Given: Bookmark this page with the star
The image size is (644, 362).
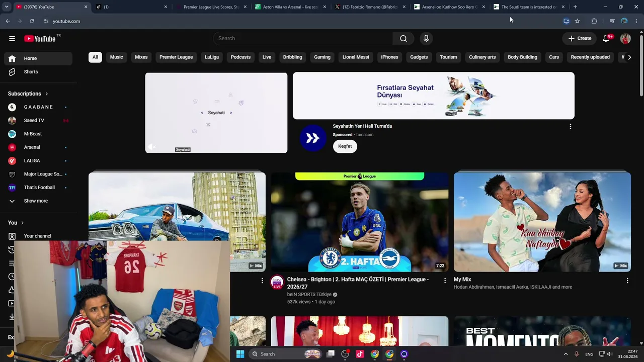Looking at the screenshot, I should (x=577, y=21).
